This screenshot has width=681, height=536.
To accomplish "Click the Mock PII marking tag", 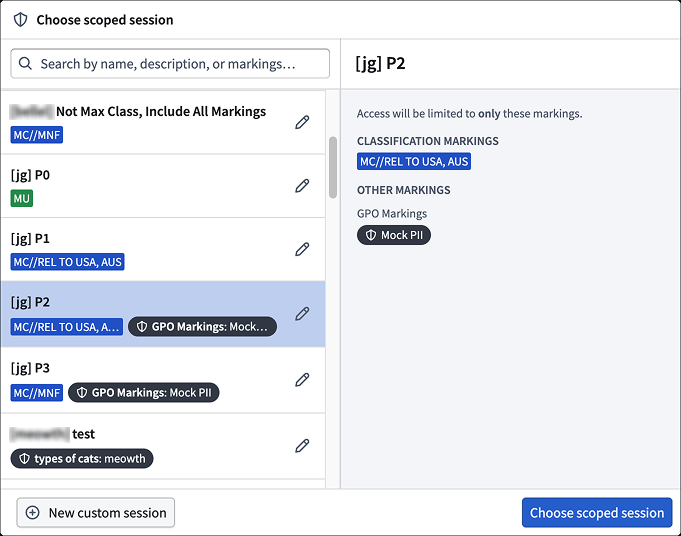I will (394, 235).
